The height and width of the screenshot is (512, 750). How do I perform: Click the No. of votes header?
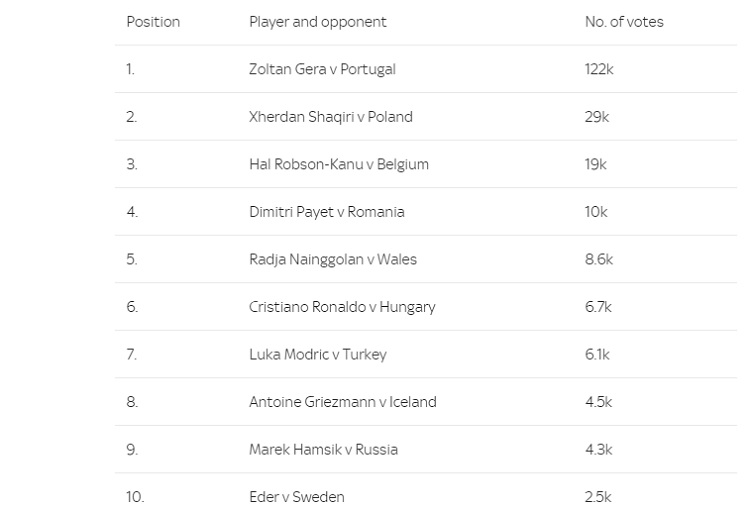click(624, 22)
